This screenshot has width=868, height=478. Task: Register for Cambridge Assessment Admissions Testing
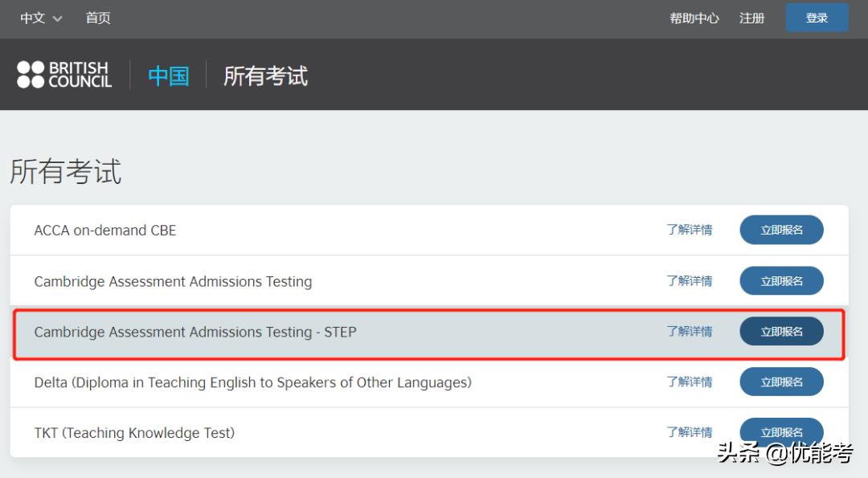[781, 281]
